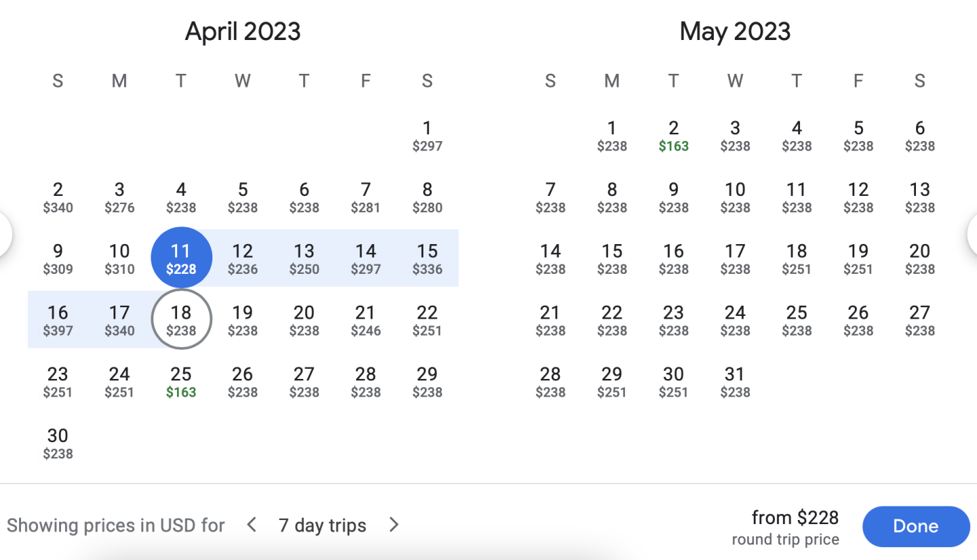Choose April 21 at $246
The width and height of the screenshot is (977, 560).
(x=366, y=320)
